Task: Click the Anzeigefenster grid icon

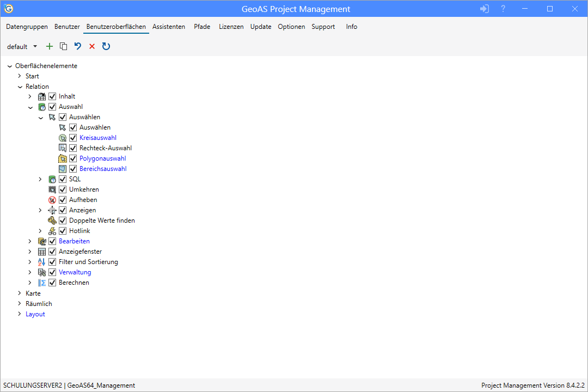Action: pyautogui.click(x=42, y=252)
